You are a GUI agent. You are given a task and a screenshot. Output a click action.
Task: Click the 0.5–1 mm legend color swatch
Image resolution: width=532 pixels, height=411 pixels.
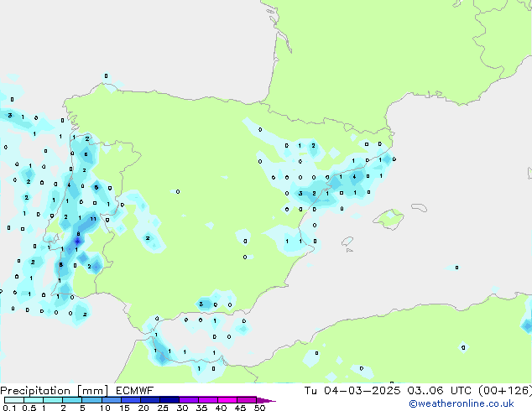(34, 400)
